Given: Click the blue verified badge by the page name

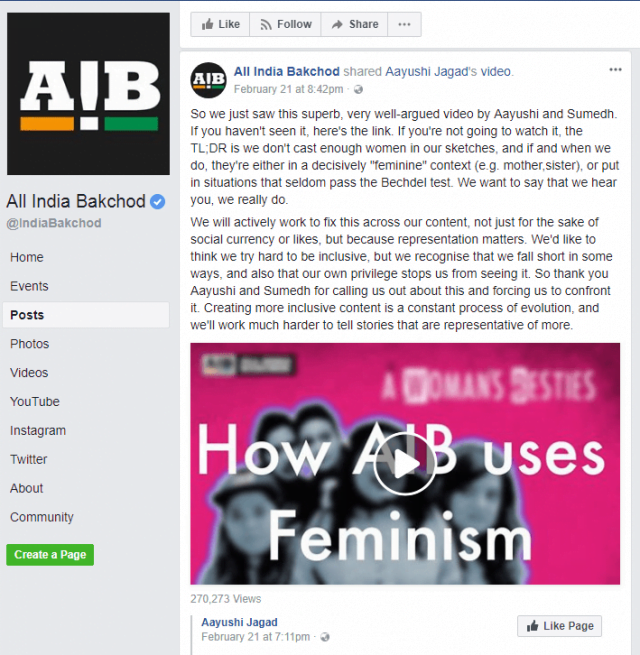Looking at the screenshot, I should click(x=157, y=202).
